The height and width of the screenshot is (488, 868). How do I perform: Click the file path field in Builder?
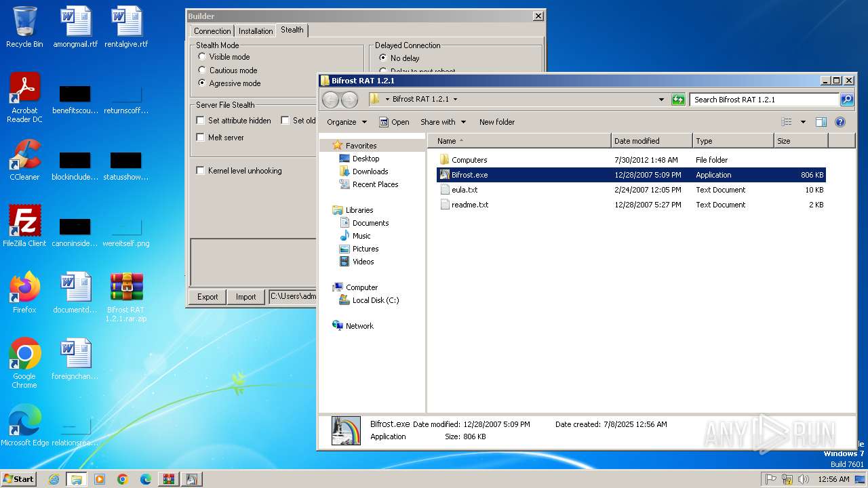(x=293, y=296)
